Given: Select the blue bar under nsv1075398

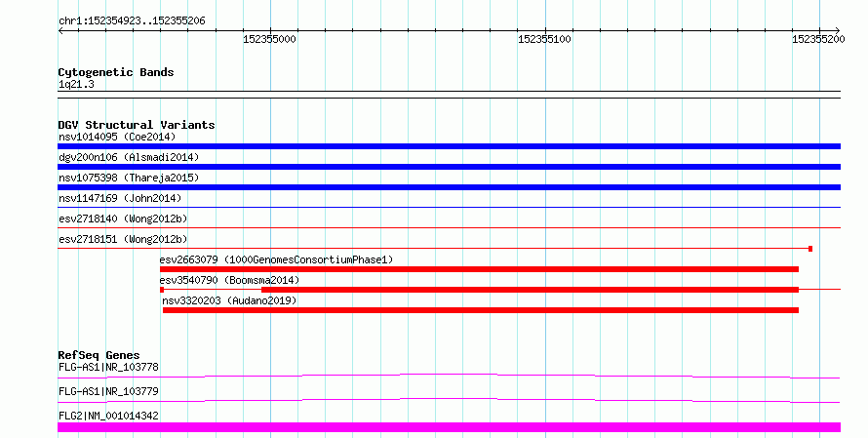Looking at the screenshot, I should click(x=449, y=187).
